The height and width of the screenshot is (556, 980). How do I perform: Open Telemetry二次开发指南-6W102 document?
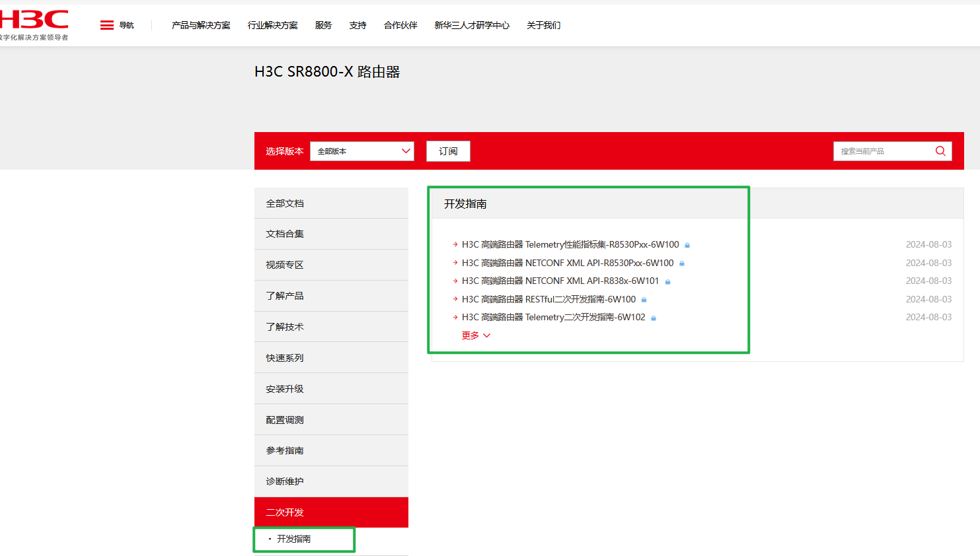(x=554, y=317)
